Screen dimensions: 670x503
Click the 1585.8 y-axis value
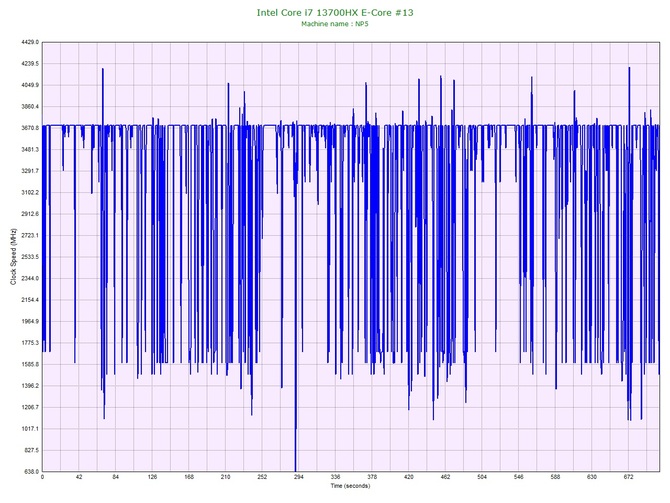tap(30, 364)
